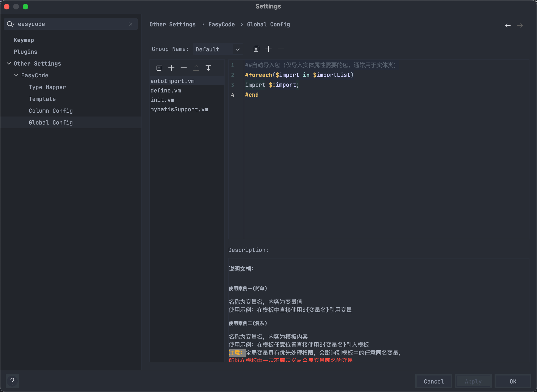Select Template page

point(42,99)
